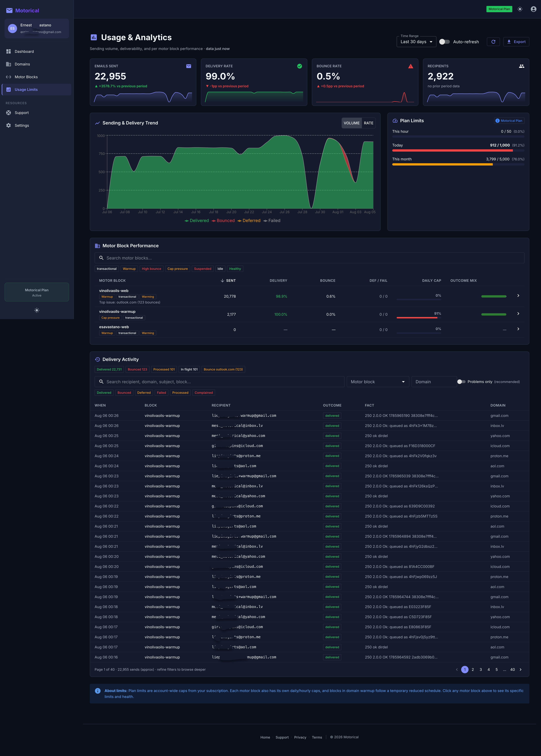The height and width of the screenshot is (756, 541).
Task: Go to the next page of delivery activity
Action: pos(520,670)
